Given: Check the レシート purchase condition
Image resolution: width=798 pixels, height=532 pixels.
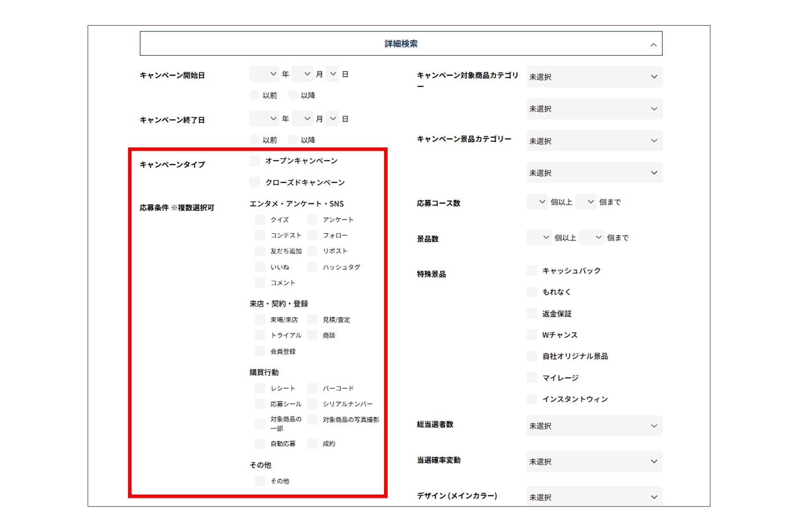Looking at the screenshot, I should pos(260,388).
